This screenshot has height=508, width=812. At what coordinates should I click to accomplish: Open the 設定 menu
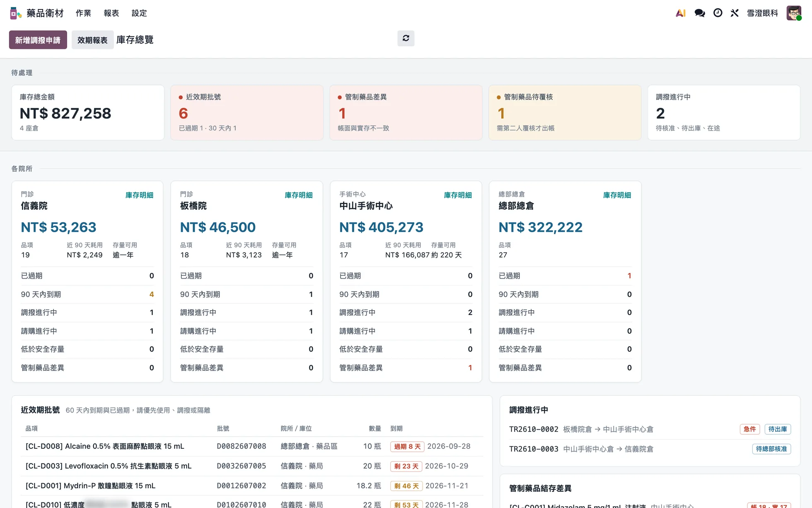(x=139, y=13)
